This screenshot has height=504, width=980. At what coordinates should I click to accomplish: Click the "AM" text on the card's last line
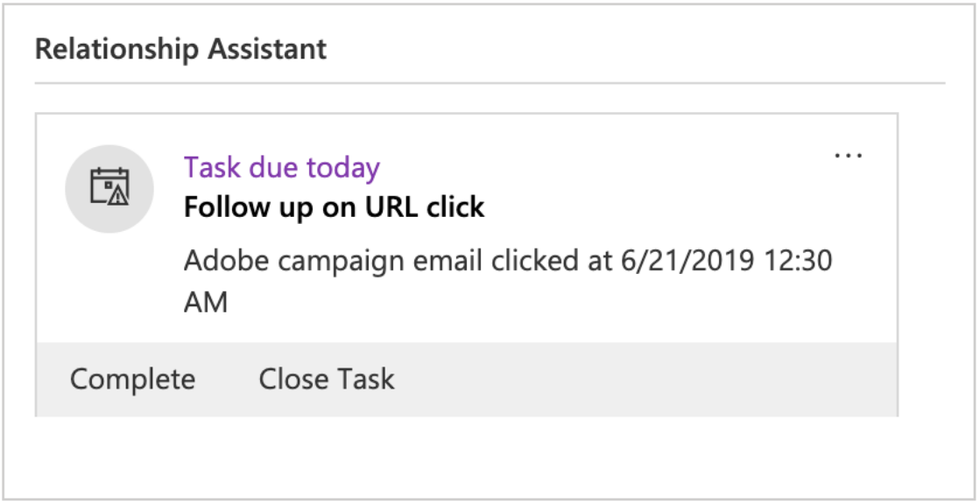(206, 303)
